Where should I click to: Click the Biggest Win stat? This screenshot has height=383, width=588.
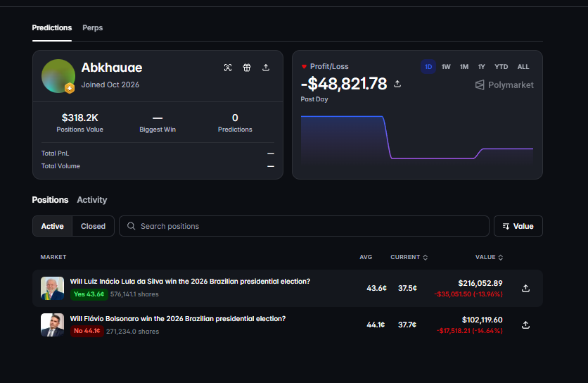(158, 123)
